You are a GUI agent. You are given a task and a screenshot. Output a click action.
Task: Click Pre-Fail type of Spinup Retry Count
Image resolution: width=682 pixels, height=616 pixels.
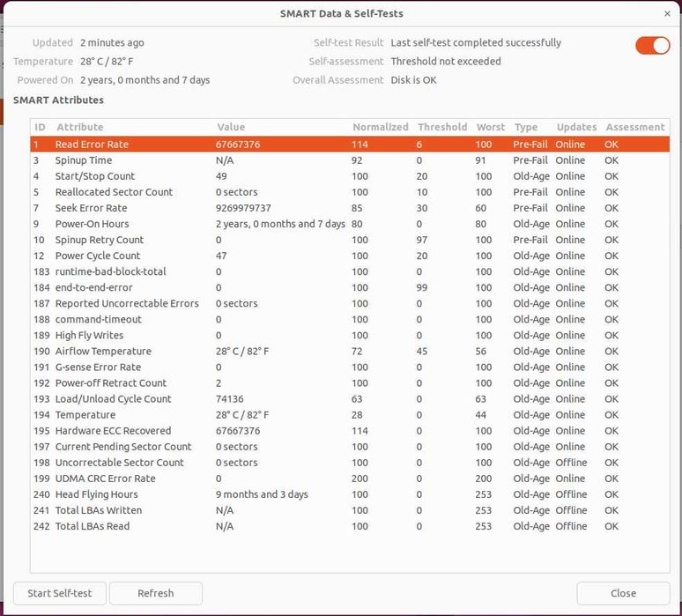[530, 240]
